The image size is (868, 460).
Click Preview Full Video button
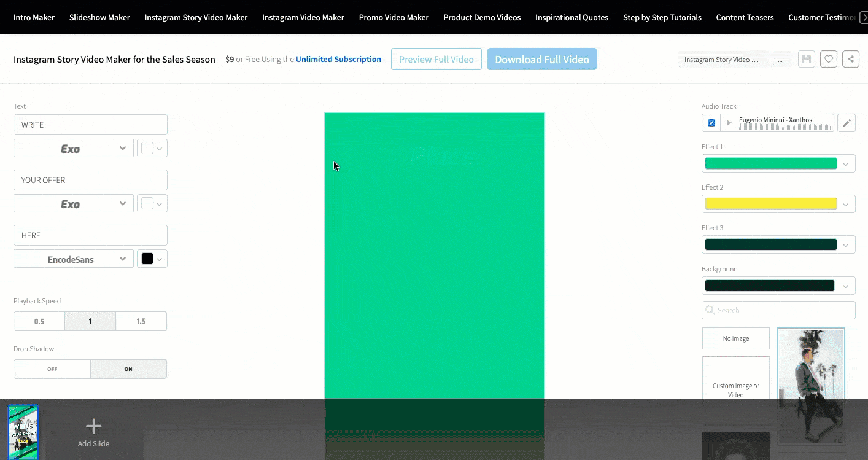point(436,59)
